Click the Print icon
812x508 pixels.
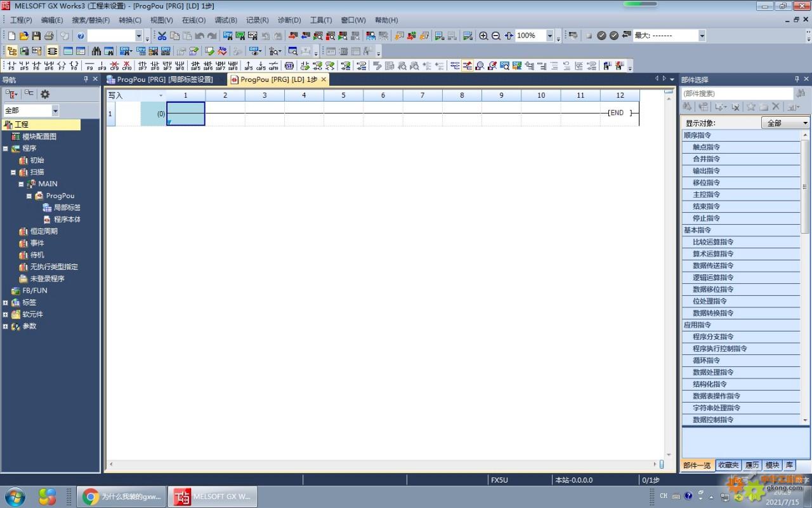click(49, 36)
